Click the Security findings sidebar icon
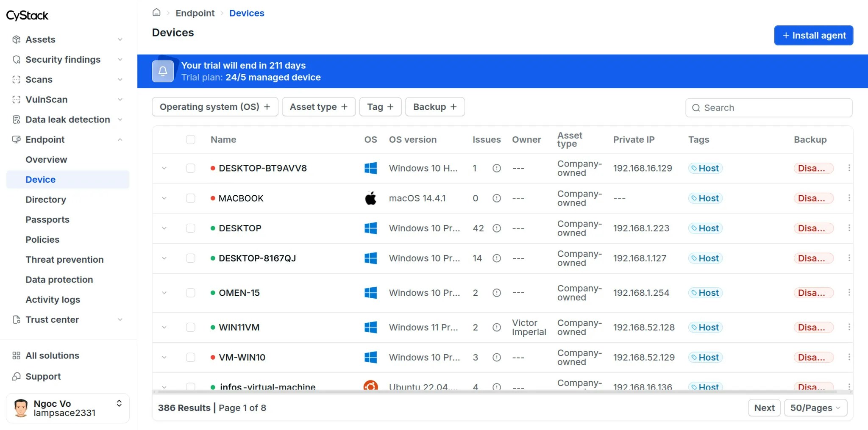The height and width of the screenshot is (430, 868). pos(17,59)
